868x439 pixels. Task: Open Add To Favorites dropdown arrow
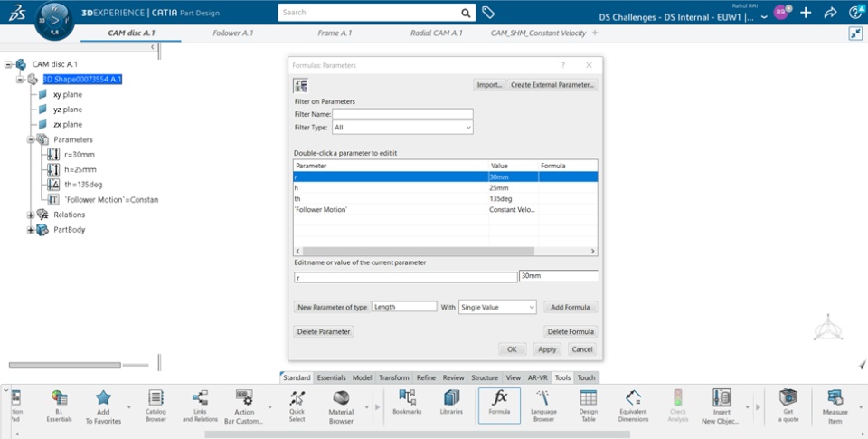[129, 407]
